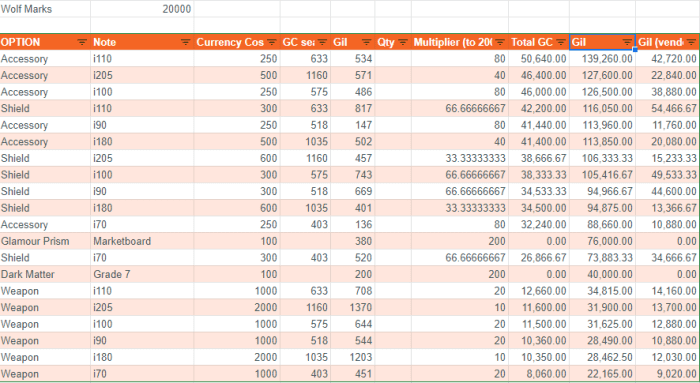This screenshot has height=383, width=700.
Task: Select the 38,666.67 Total GC cell
Action: [x=538, y=158]
